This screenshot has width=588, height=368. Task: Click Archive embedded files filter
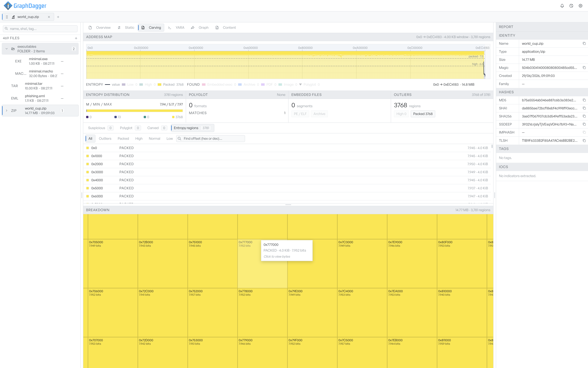(319, 114)
